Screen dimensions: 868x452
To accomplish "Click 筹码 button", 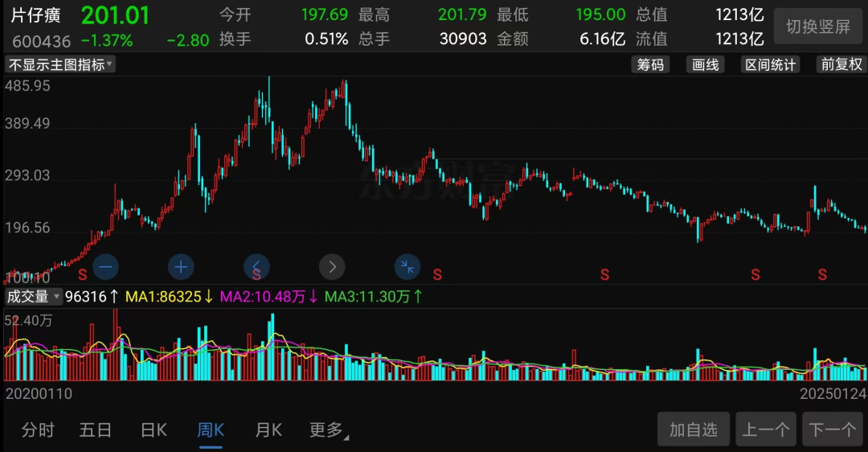I will [x=650, y=65].
